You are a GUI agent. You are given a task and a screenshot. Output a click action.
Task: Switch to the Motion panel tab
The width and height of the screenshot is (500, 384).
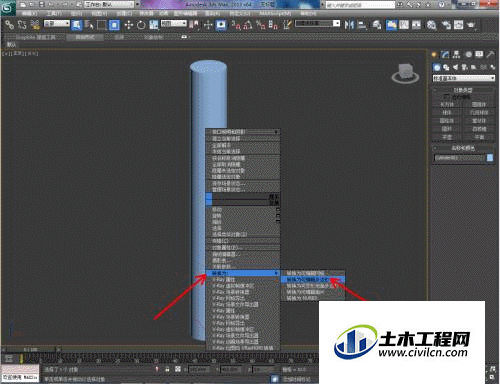(x=468, y=54)
